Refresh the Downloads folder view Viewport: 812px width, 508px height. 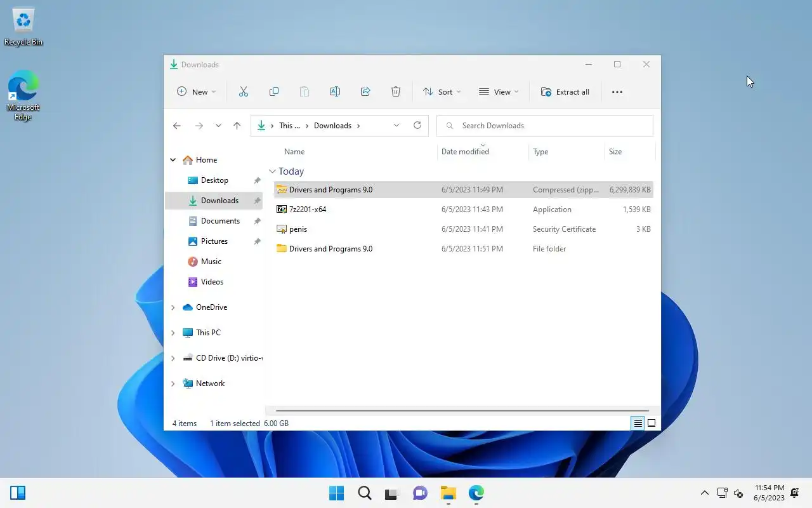pyautogui.click(x=417, y=125)
